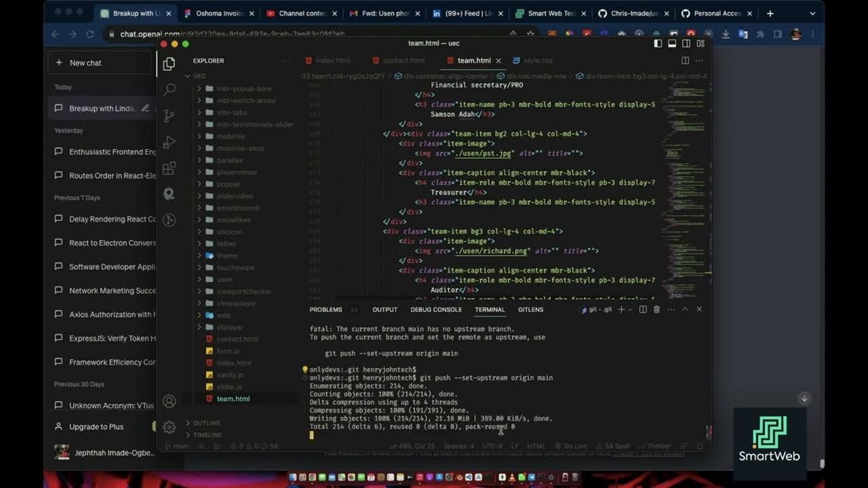This screenshot has height=488, width=868.
Task: Click UTF-8 encoding in status bar
Action: click(492, 446)
